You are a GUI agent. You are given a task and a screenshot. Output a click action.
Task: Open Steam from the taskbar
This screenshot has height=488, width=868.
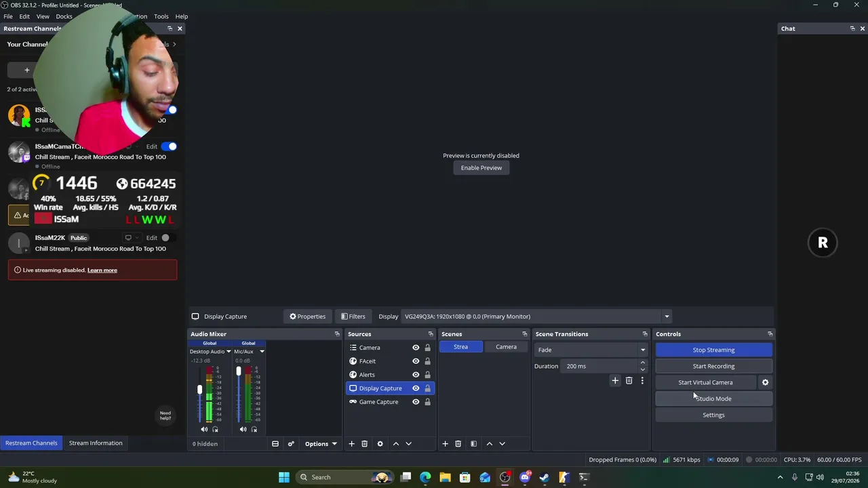click(x=544, y=477)
